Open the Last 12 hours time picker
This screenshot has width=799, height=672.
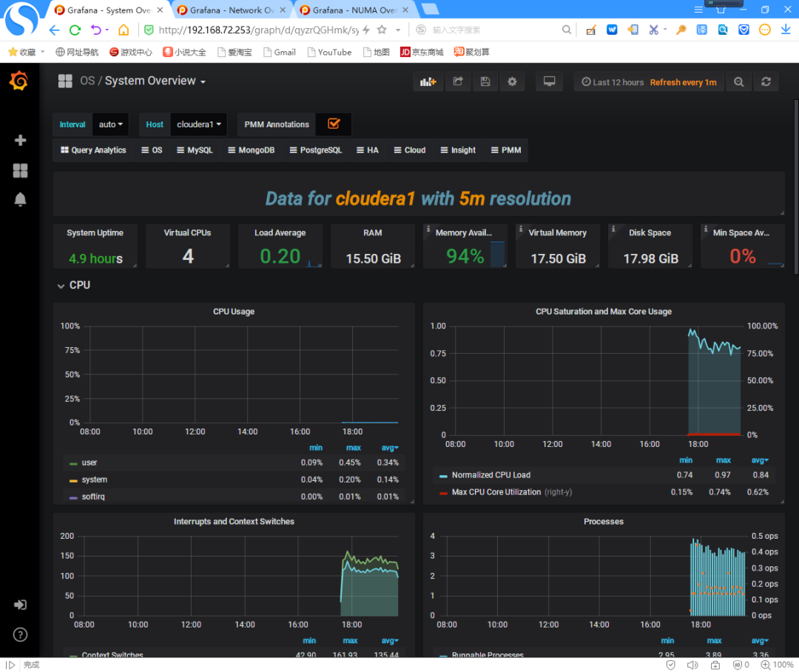[613, 82]
